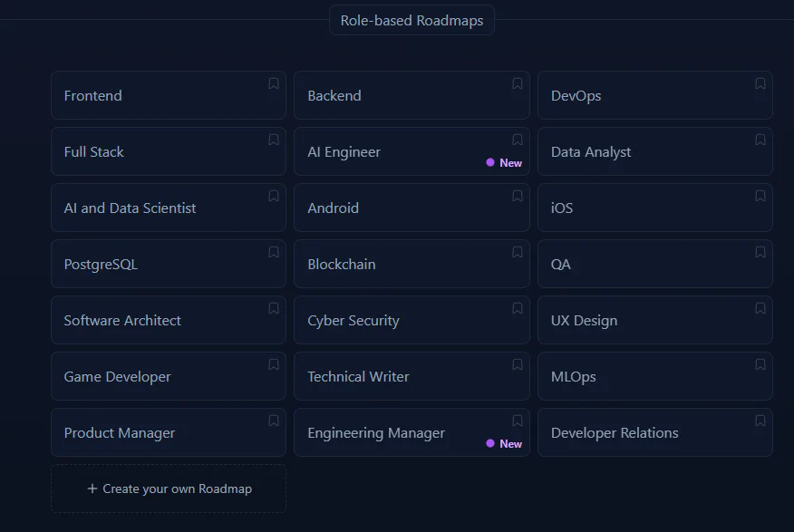Bookmark the Frontend roadmap
This screenshot has height=532, width=794.
point(274,83)
